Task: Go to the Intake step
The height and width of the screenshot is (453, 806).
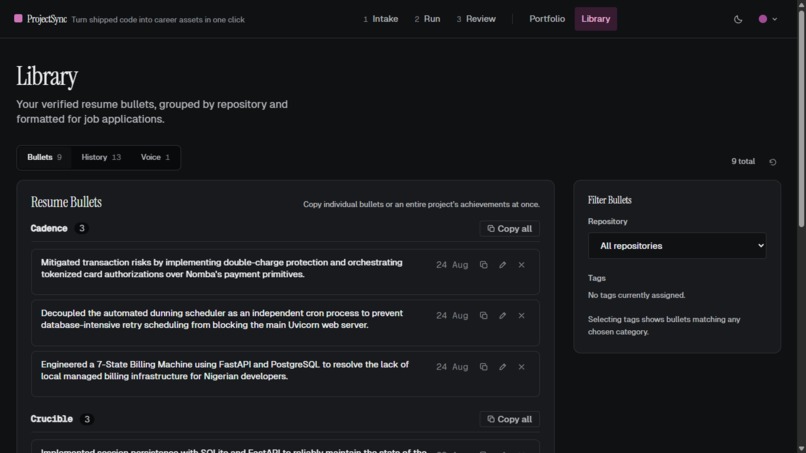Action: click(x=380, y=19)
